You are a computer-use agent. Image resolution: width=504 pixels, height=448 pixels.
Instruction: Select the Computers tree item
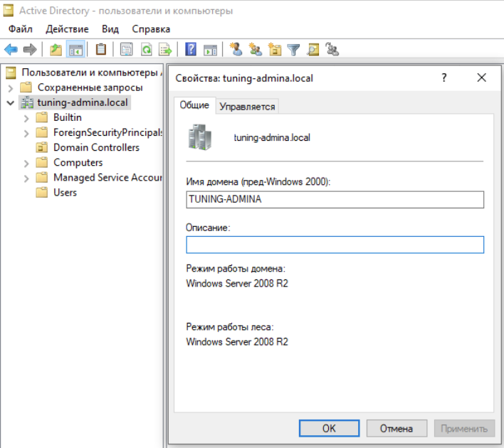coord(78,163)
